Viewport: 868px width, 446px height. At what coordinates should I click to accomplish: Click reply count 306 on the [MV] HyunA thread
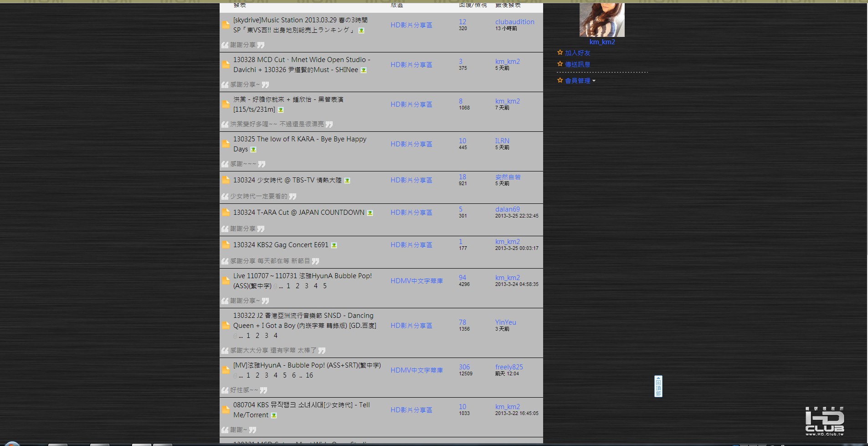click(464, 367)
